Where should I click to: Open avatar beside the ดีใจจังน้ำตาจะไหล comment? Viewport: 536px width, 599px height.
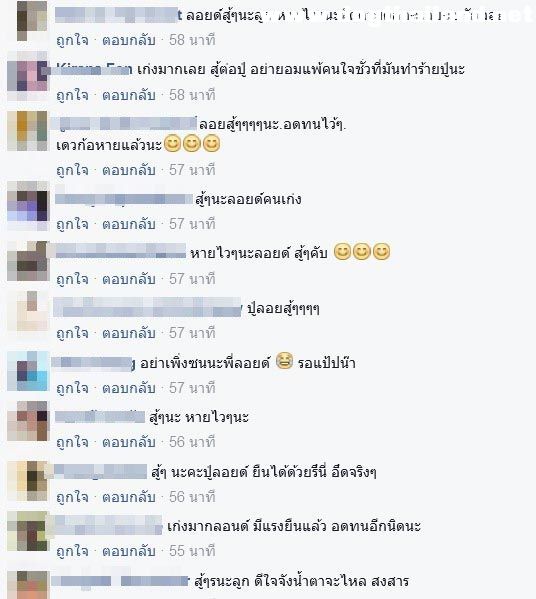tap(28, 585)
